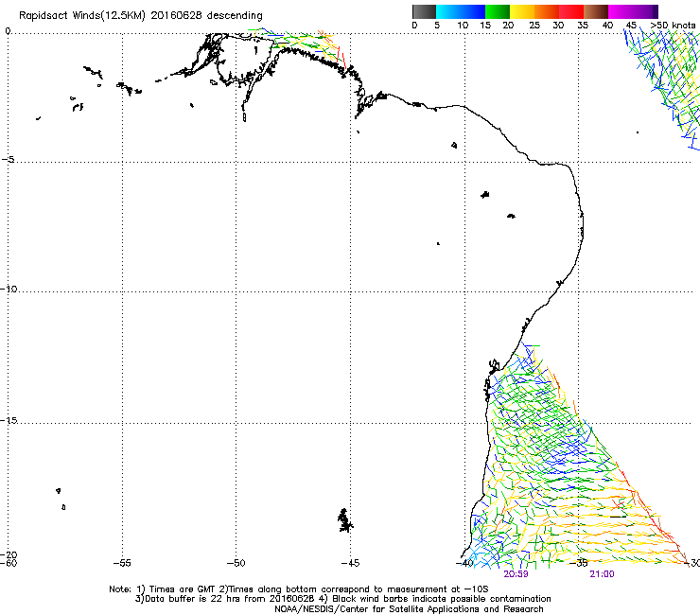Click the yellow 20-25 knots color swatch
Screen dimensions: 700x615
pyautogui.click(x=522, y=11)
